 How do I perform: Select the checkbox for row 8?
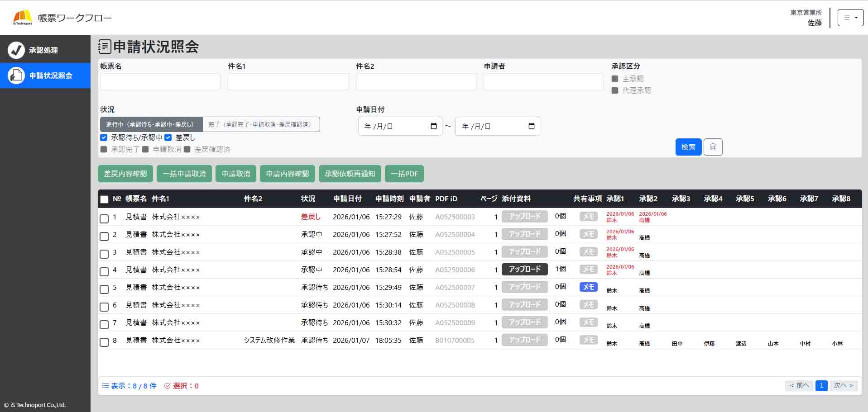point(104,342)
